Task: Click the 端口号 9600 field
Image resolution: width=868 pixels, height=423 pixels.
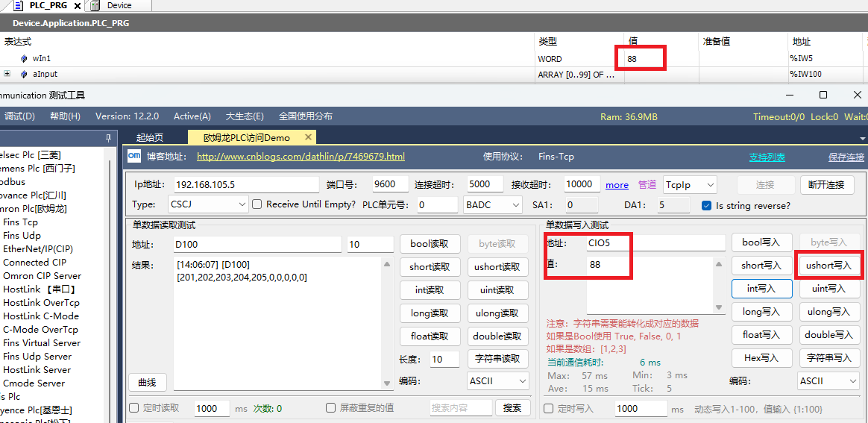Action: [390, 184]
